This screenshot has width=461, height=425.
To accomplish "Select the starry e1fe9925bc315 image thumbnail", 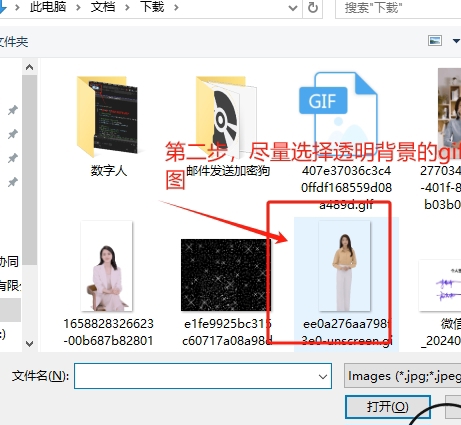I will [226, 275].
